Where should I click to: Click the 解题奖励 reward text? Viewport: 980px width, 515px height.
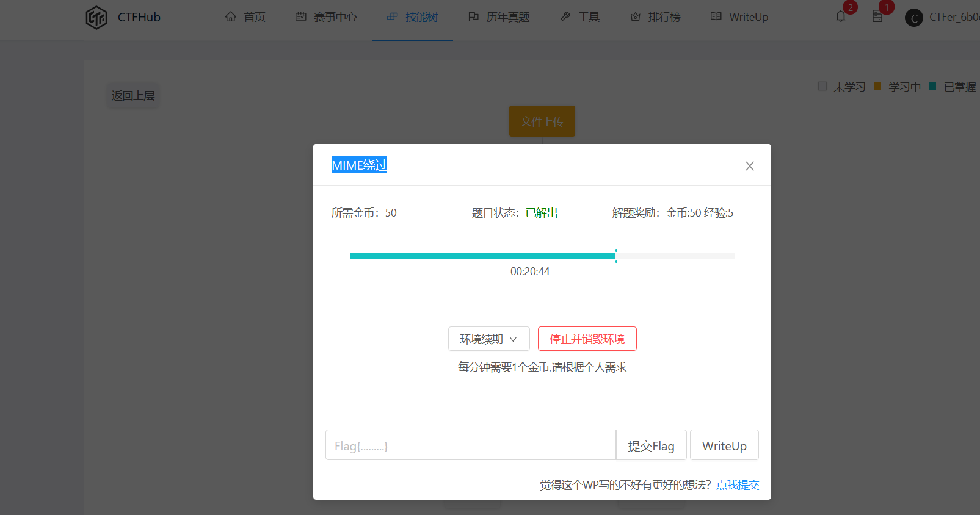673,213
